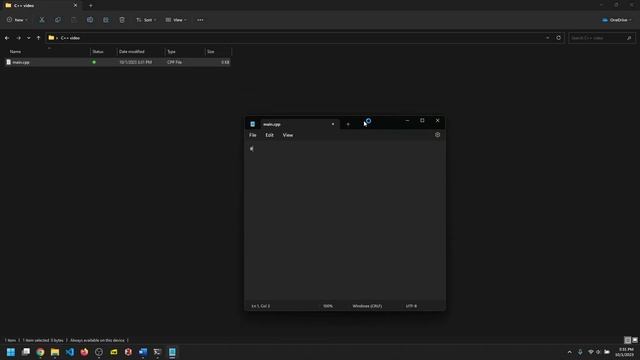Add a new tab in Notepad

(x=348, y=124)
